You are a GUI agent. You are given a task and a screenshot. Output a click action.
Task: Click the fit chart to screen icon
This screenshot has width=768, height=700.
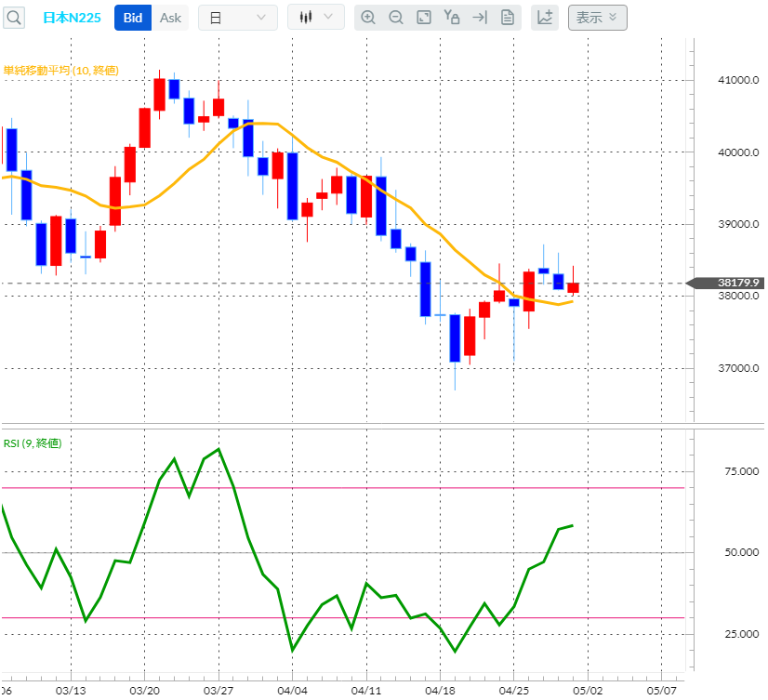424,17
